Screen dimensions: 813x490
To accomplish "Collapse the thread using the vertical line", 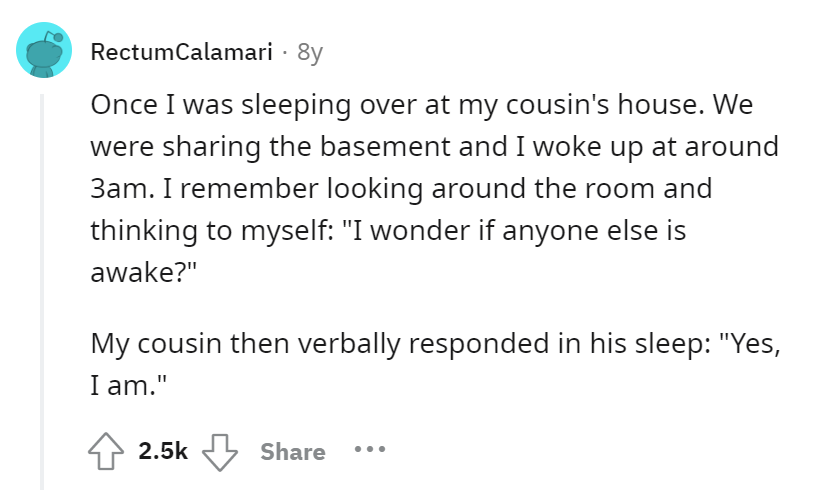I will 43,292.
